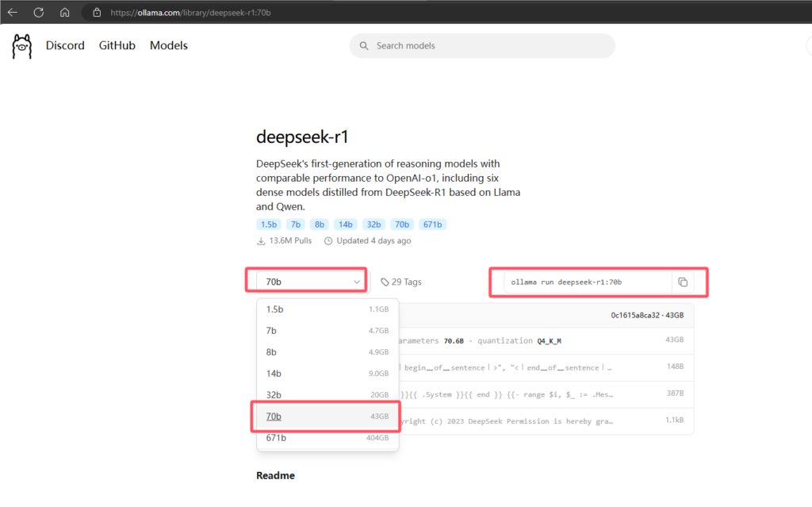
Task: Click the 148B size value
Action: [676, 367]
